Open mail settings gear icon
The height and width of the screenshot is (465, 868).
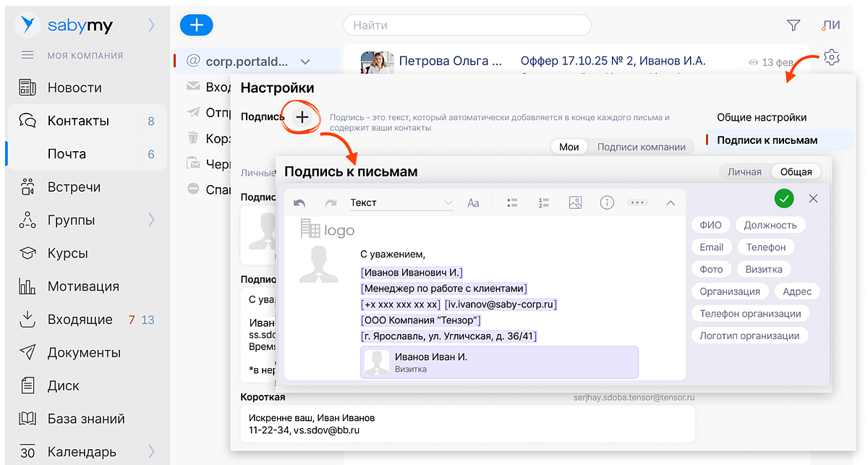pos(831,57)
